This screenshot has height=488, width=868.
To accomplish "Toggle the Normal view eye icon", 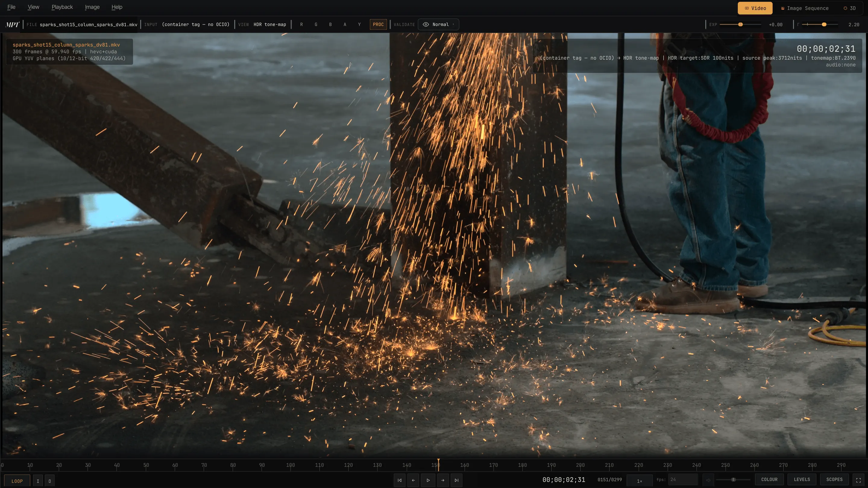I will click(426, 25).
